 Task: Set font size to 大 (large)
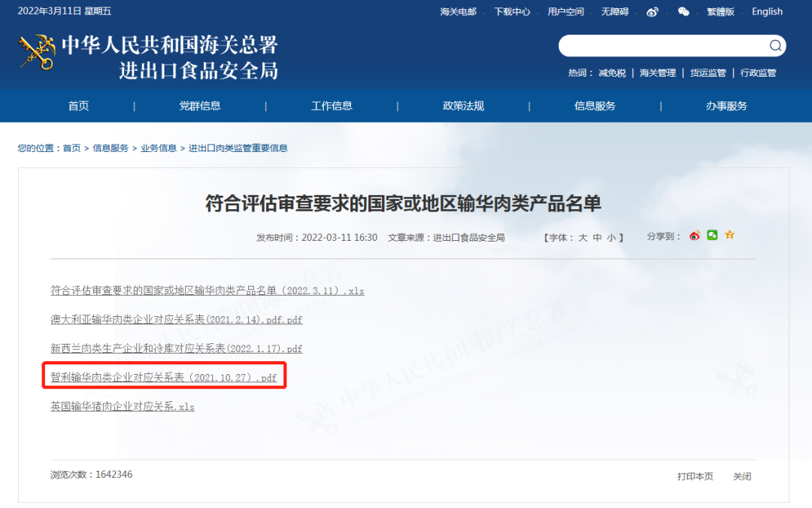tap(583, 238)
